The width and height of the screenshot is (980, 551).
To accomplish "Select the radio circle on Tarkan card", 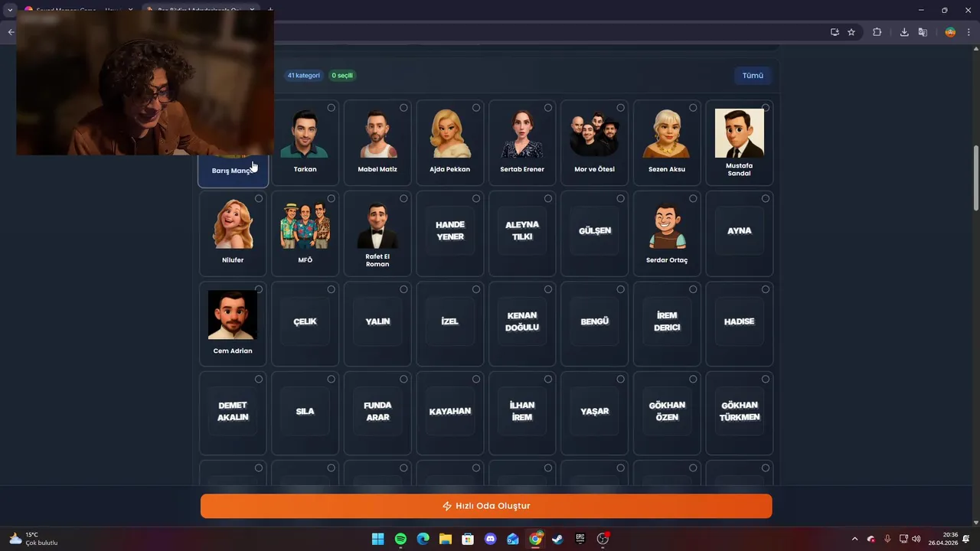I will [331, 108].
